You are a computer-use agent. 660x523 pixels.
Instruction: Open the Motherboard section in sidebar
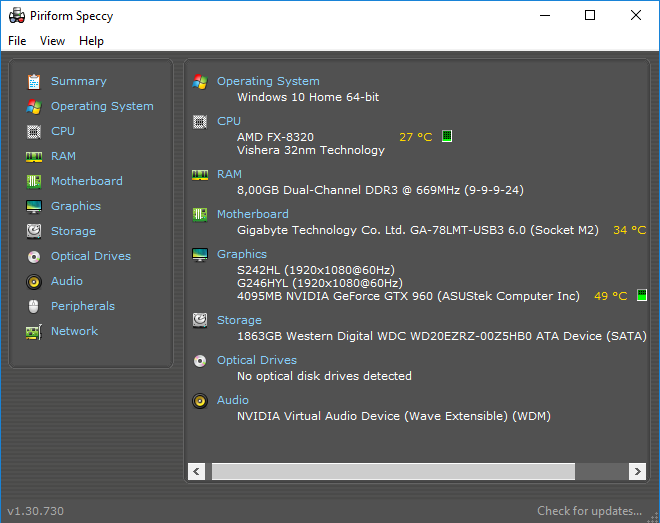point(87,181)
